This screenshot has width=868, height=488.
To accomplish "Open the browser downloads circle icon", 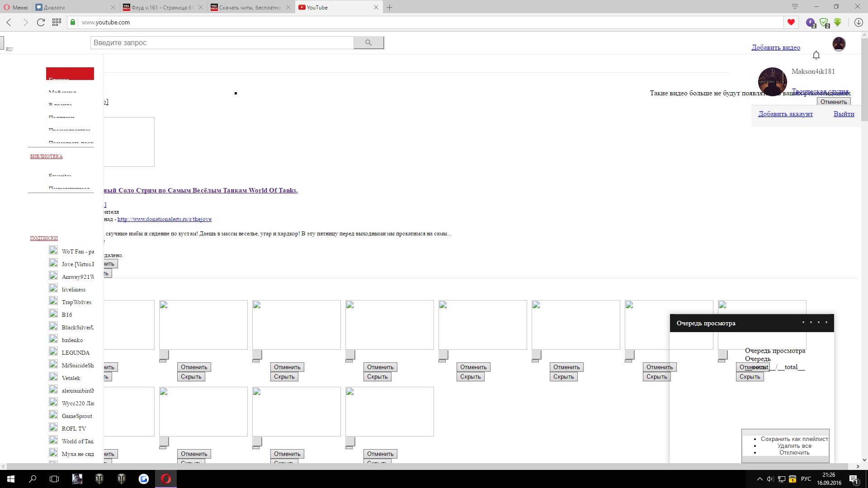I will pos(859,22).
